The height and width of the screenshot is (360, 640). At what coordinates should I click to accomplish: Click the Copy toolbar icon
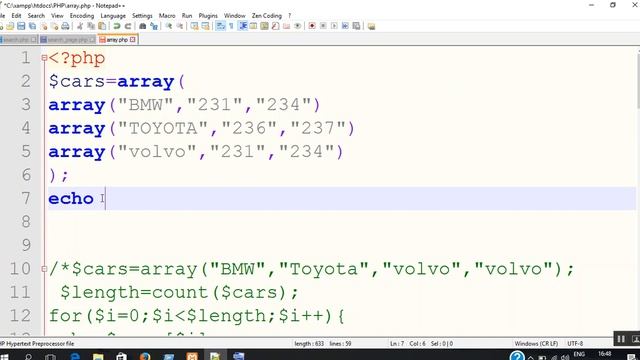[91, 26]
